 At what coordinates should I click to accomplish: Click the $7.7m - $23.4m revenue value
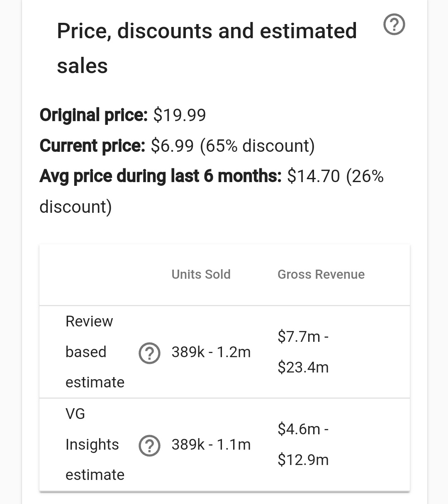pos(303,352)
